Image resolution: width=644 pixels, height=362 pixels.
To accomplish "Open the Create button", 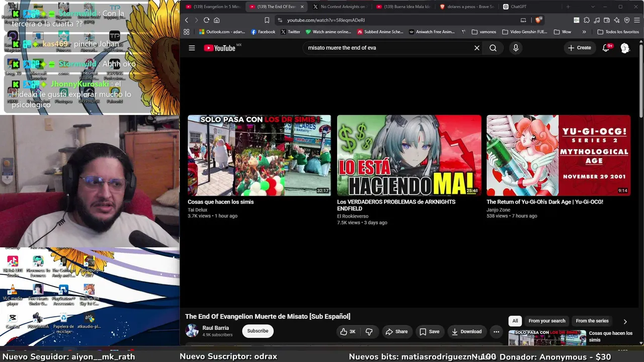I will click(579, 48).
